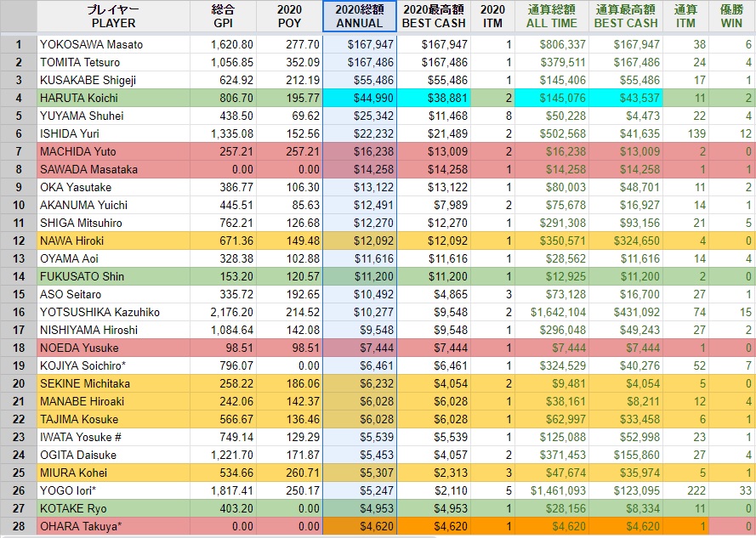Select all-time total $1,642,104
The width and height of the screenshot is (756, 538).
(x=552, y=312)
